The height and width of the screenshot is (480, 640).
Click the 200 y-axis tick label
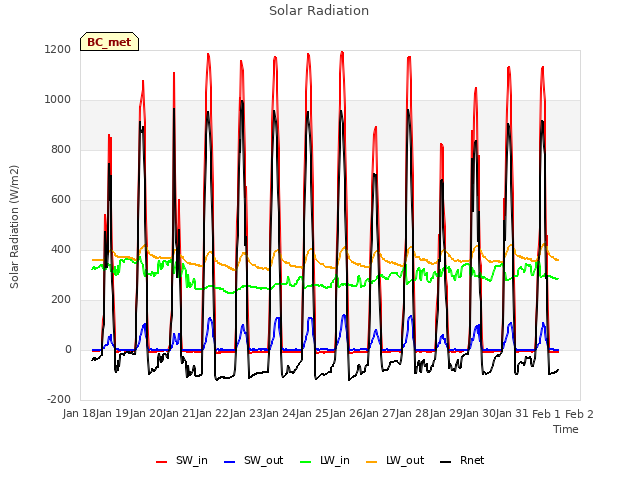pos(61,300)
